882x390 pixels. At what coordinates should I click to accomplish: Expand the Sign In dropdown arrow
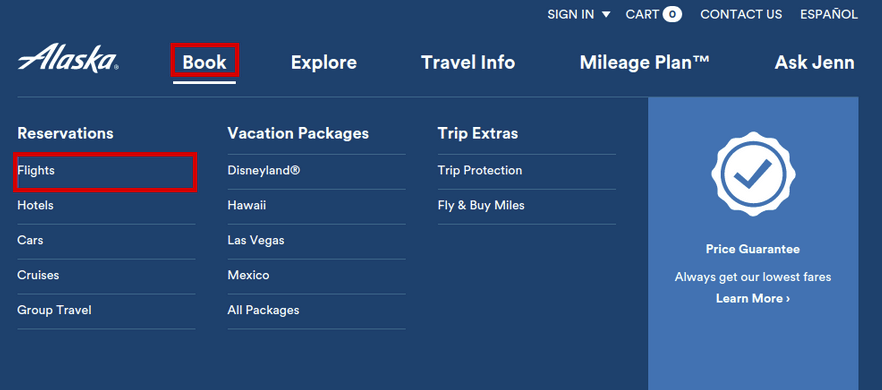[606, 15]
